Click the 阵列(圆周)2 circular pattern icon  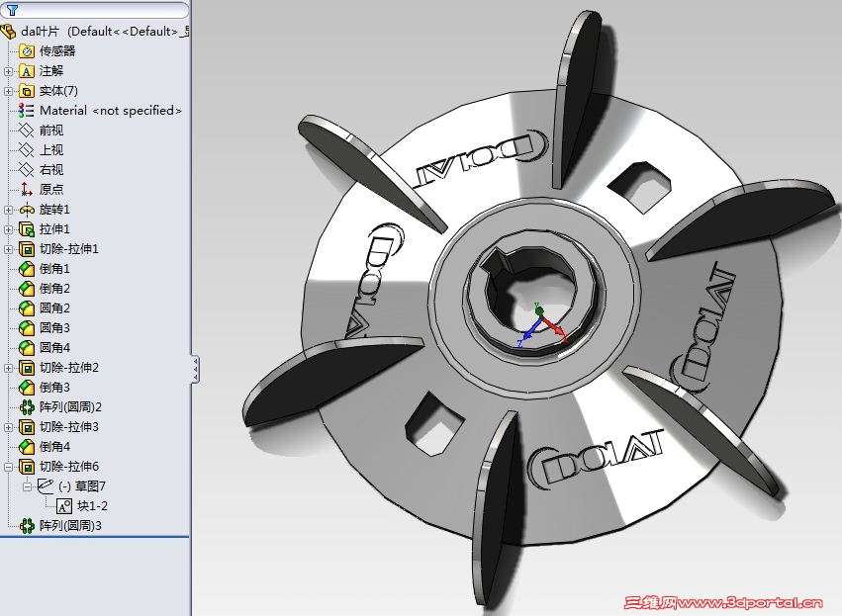(x=27, y=407)
